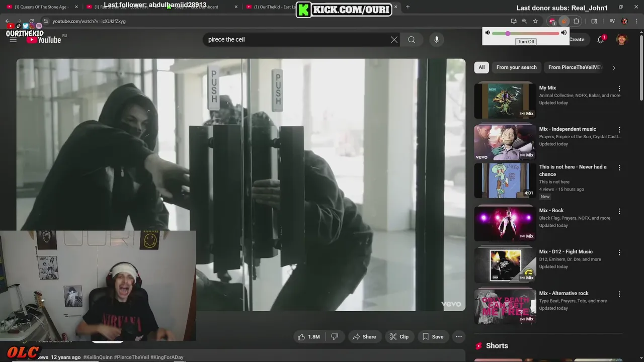644x362 pixels.
Task: Turn Off the volume booster
Action: click(x=526, y=42)
